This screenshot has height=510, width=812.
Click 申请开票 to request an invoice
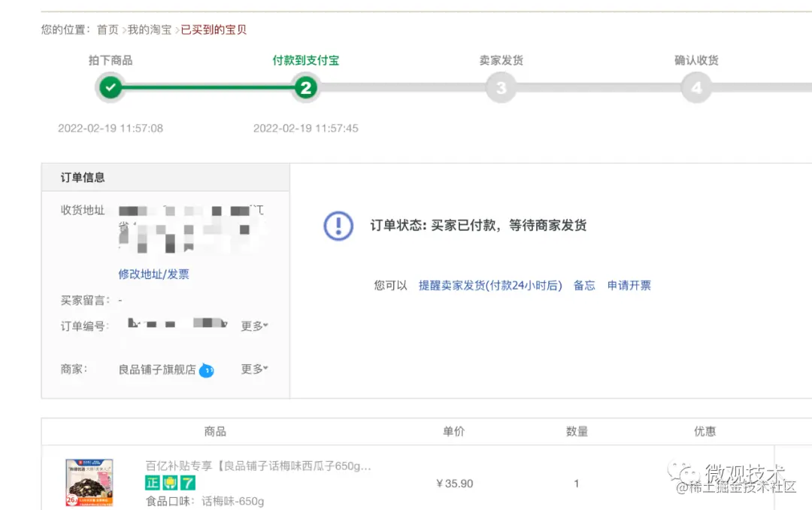click(x=630, y=286)
